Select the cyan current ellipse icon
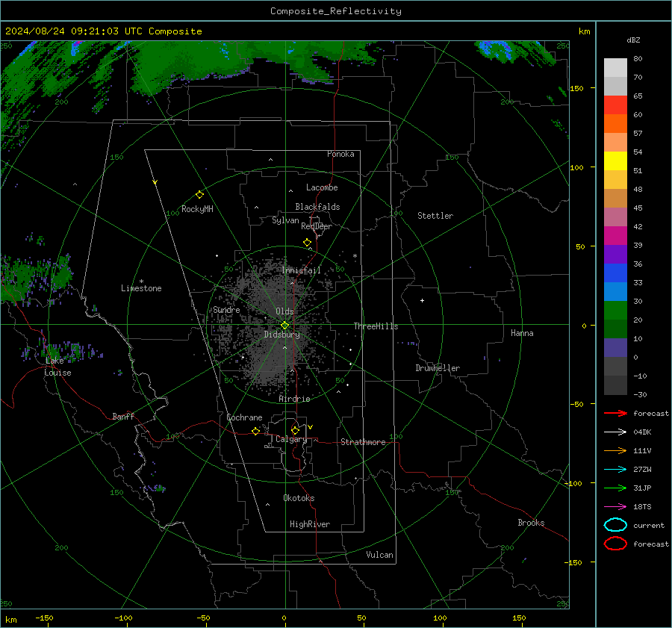The image size is (672, 628). pos(615,525)
